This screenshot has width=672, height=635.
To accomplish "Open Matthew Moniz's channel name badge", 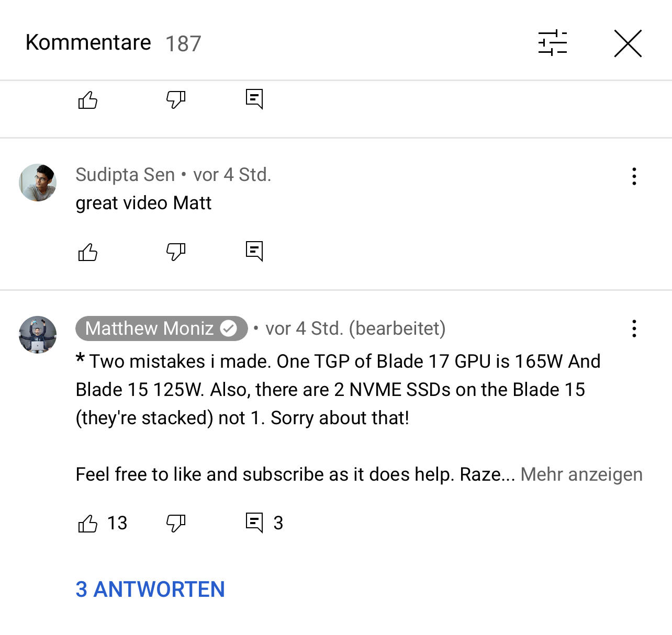I will point(161,328).
